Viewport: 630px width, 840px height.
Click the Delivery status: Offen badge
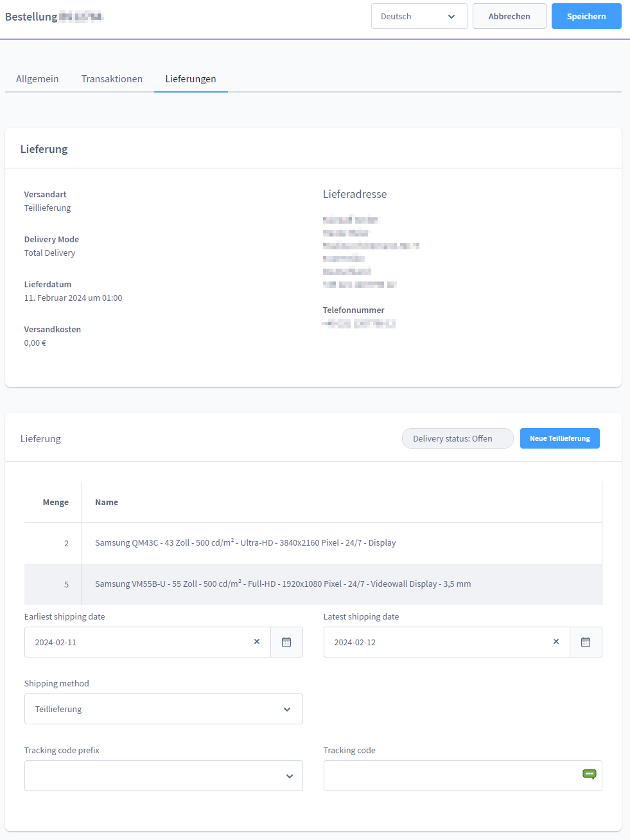[457, 438]
